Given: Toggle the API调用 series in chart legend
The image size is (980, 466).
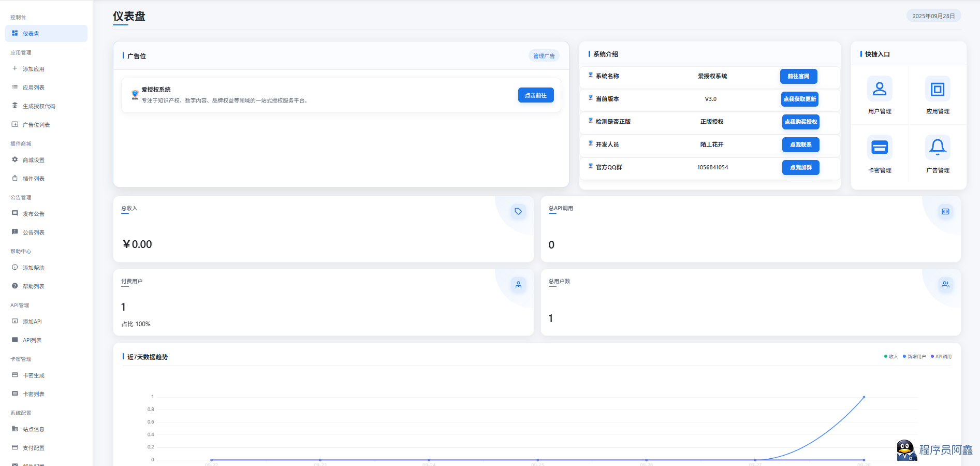Looking at the screenshot, I should tap(941, 357).
